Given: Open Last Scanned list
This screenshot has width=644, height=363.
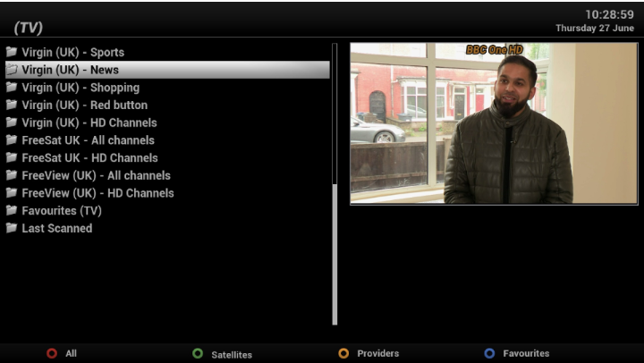Looking at the screenshot, I should (x=167, y=228).
